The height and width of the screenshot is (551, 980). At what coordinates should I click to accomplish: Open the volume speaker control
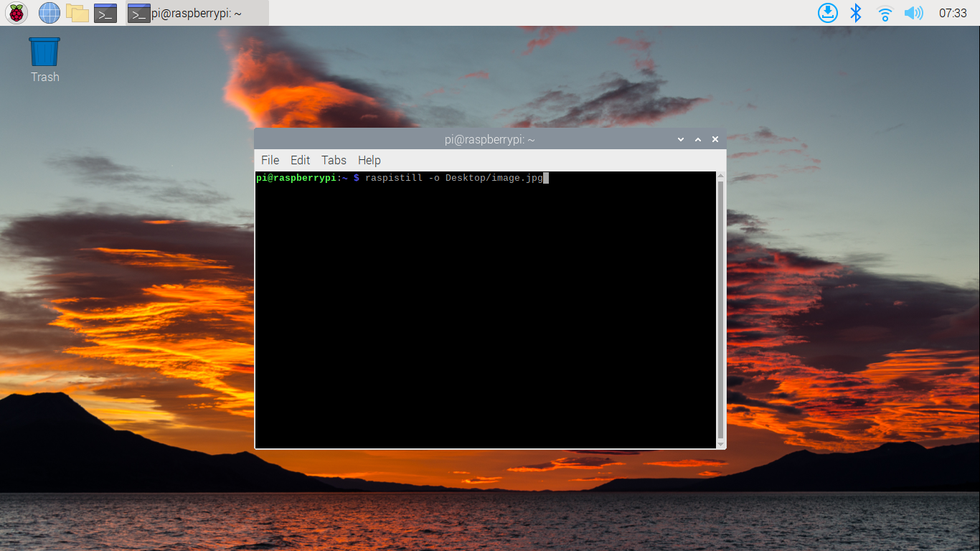pyautogui.click(x=913, y=13)
